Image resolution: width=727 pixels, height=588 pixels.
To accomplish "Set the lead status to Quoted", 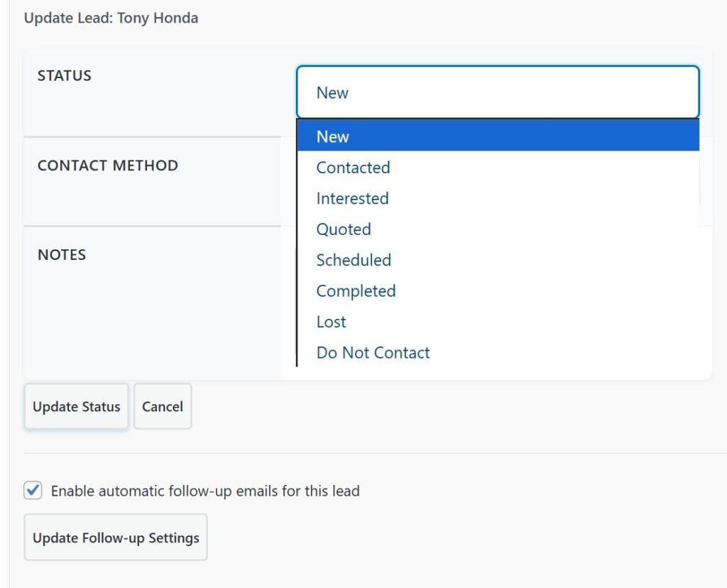I will 344,229.
